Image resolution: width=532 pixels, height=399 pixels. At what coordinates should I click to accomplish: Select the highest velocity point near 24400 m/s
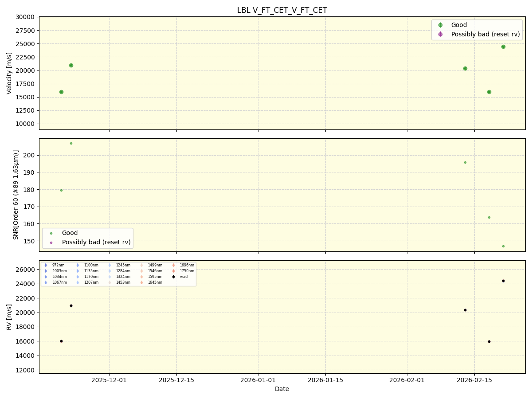[503, 47]
